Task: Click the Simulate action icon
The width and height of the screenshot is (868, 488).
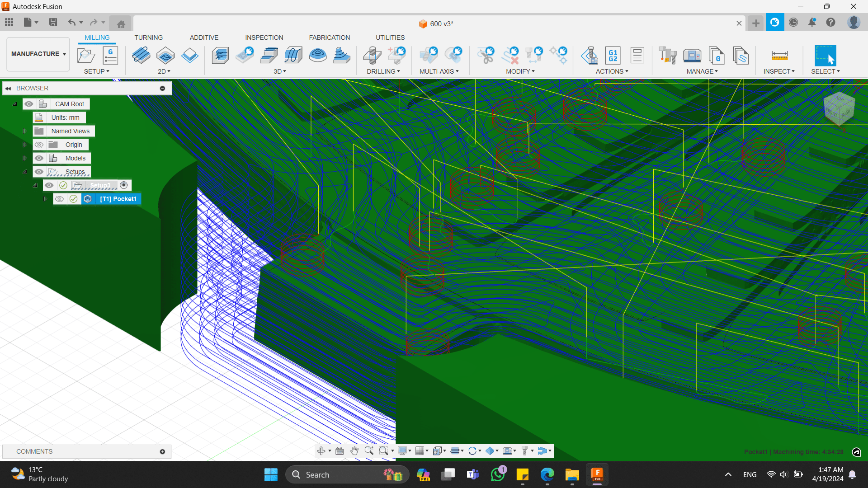Action: tap(590, 56)
